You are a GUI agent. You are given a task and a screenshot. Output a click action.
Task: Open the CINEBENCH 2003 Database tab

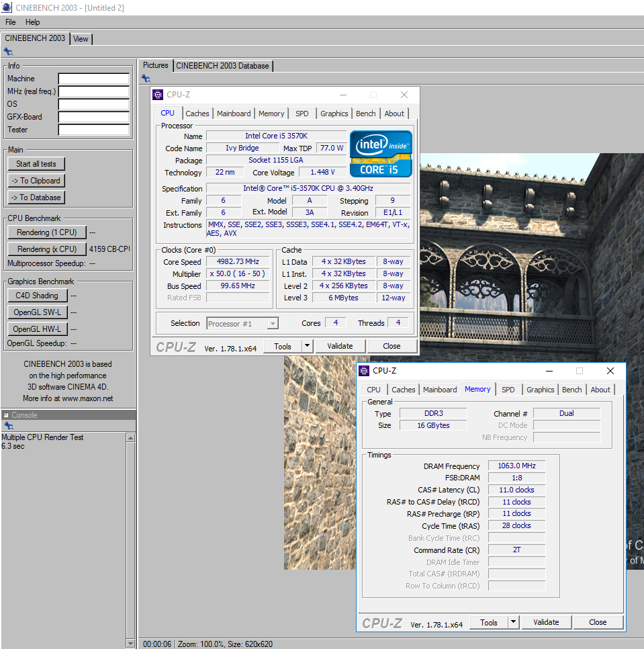pyautogui.click(x=222, y=66)
